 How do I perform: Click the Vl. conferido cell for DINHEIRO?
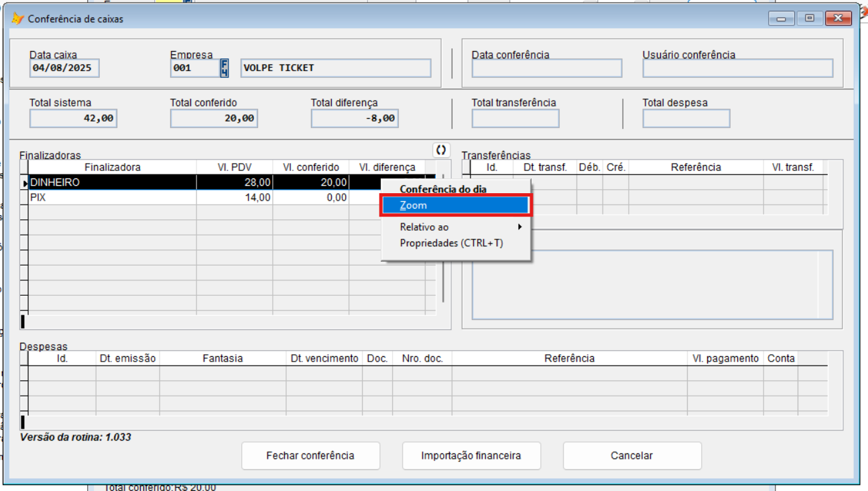pyautogui.click(x=310, y=182)
